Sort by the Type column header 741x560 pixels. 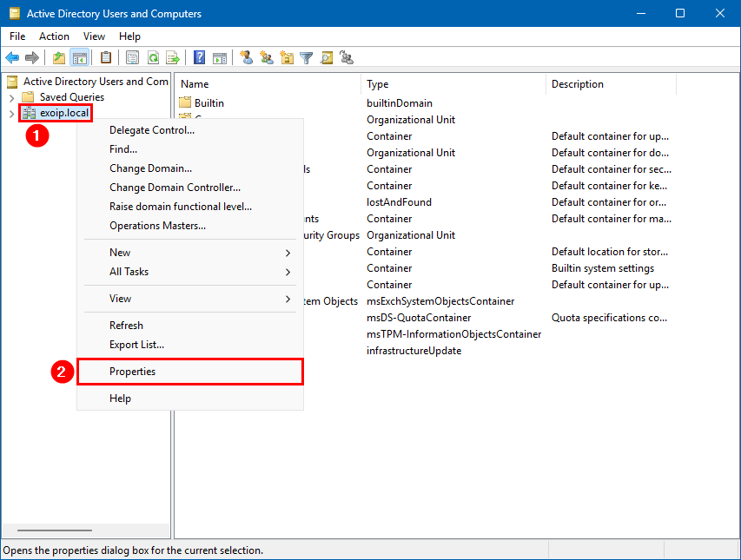453,84
